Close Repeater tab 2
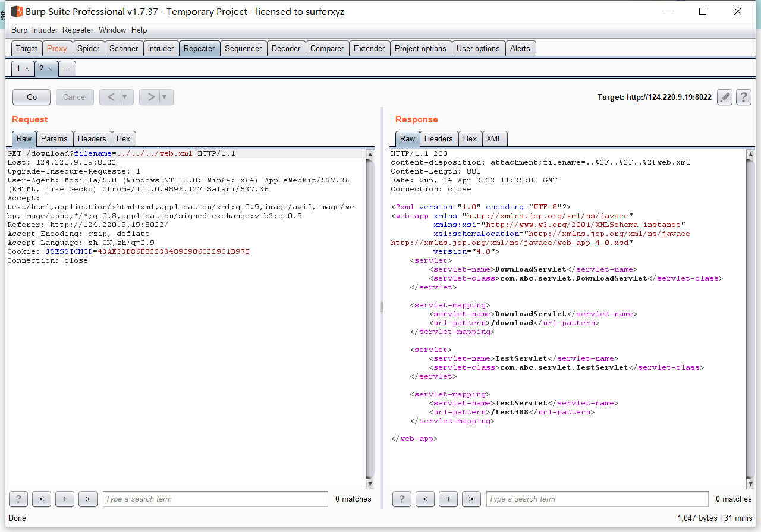761x532 pixels. click(x=50, y=70)
